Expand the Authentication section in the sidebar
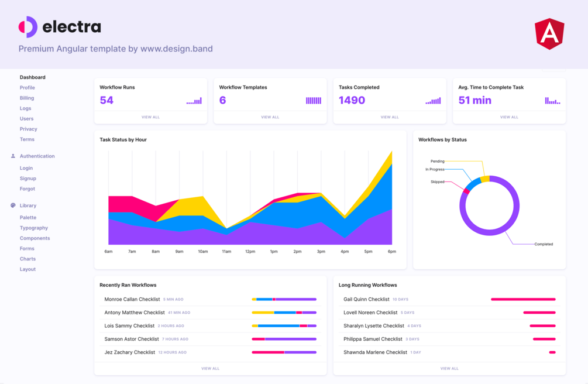 coord(37,156)
